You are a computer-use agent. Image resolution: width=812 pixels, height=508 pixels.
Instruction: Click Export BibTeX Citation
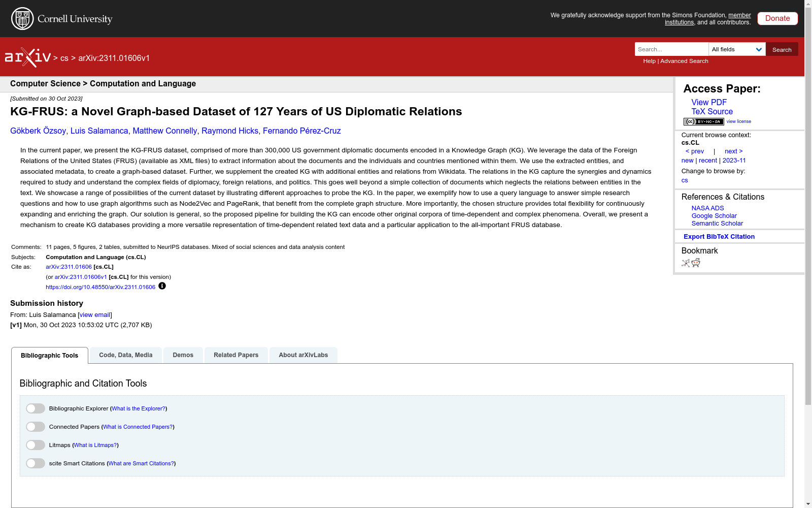point(719,237)
